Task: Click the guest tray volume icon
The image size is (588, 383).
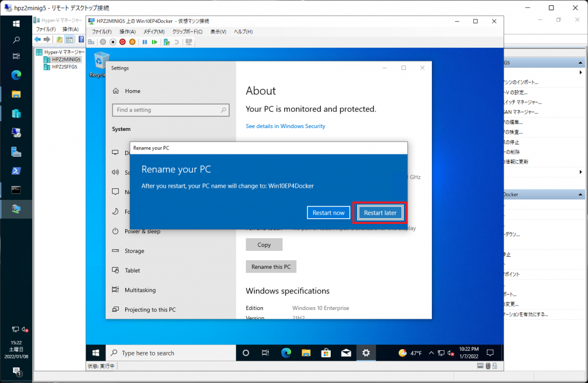Action: point(451,353)
